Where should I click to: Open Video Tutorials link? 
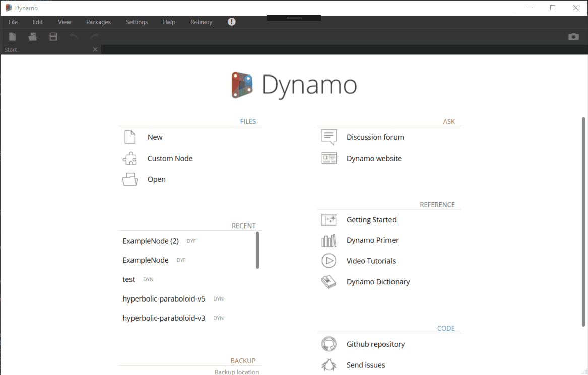(371, 261)
